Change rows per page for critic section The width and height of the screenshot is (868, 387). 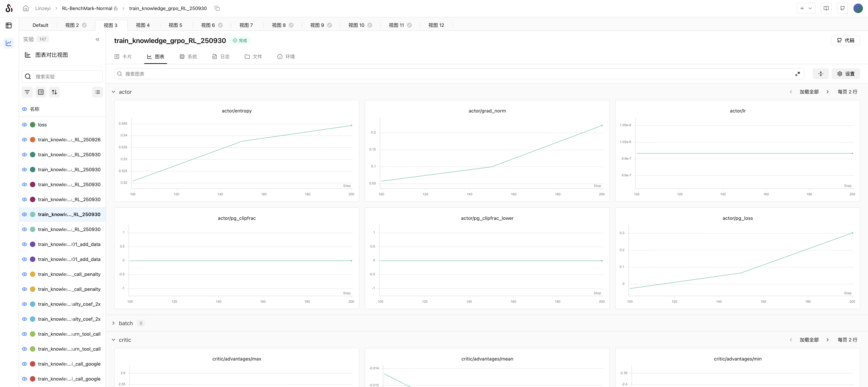coord(847,340)
